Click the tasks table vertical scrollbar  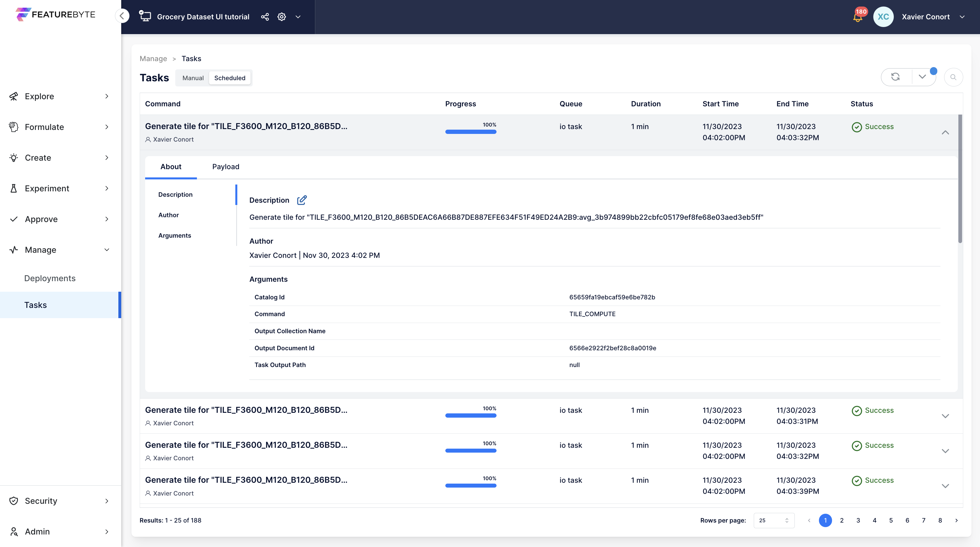(x=960, y=179)
